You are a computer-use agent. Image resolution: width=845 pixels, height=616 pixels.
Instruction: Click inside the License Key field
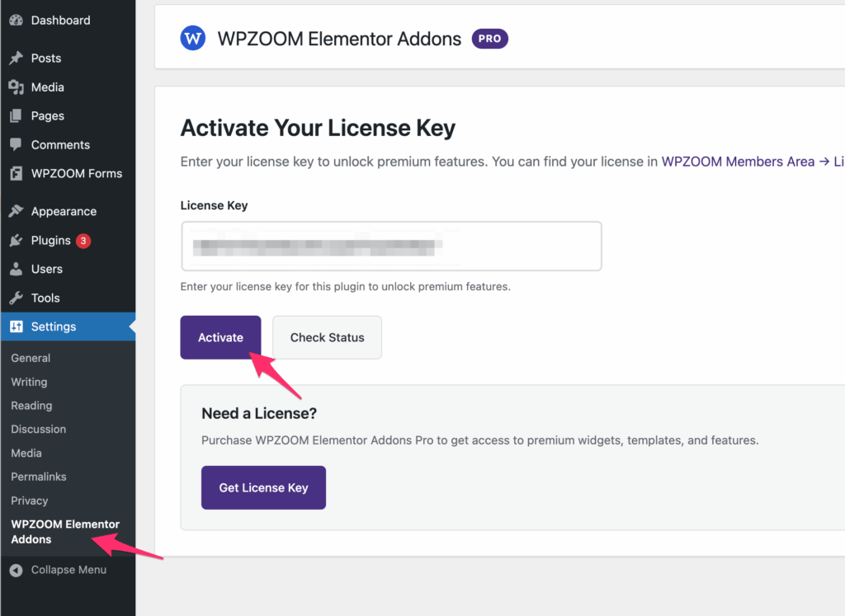coord(391,246)
